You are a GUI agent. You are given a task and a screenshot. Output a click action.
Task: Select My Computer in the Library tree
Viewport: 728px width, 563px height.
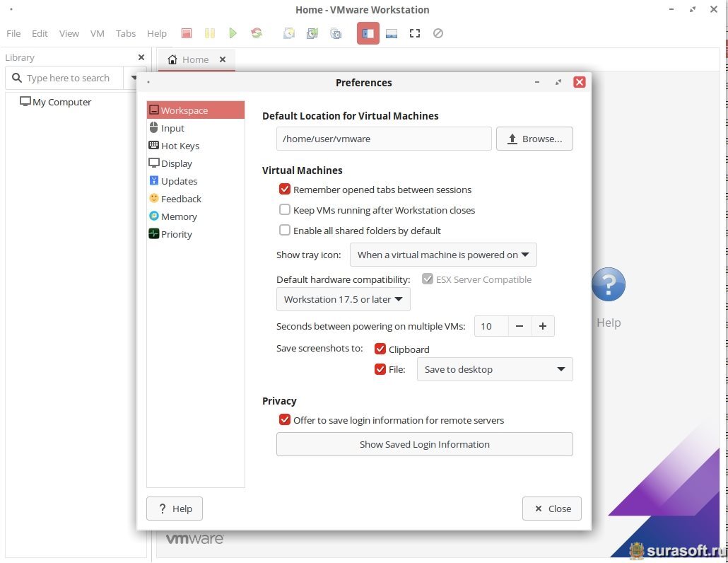tap(55, 102)
